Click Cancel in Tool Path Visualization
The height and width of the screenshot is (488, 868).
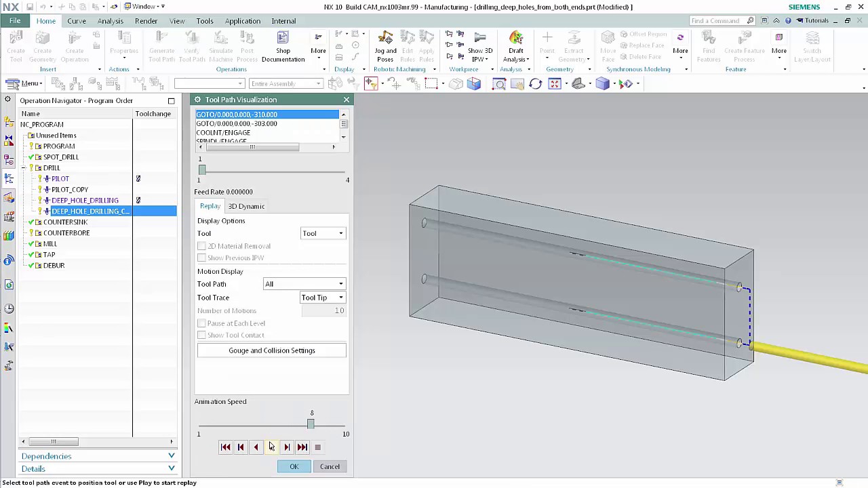pyautogui.click(x=330, y=466)
